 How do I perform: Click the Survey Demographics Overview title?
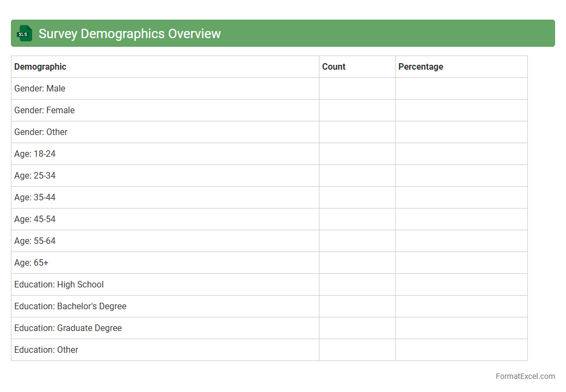130,33
